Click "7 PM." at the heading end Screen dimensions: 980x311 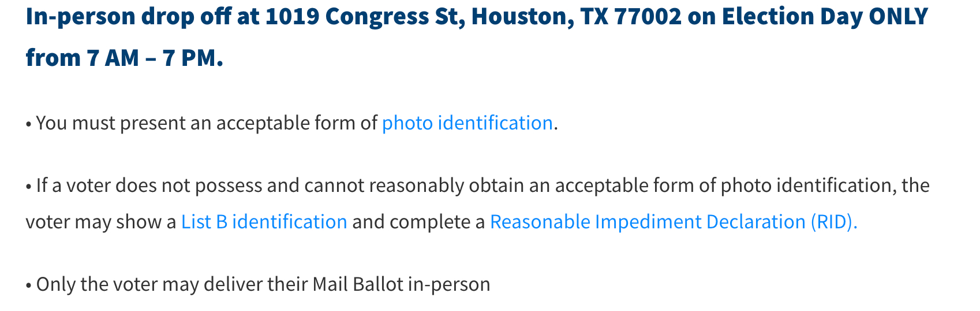coord(193,58)
